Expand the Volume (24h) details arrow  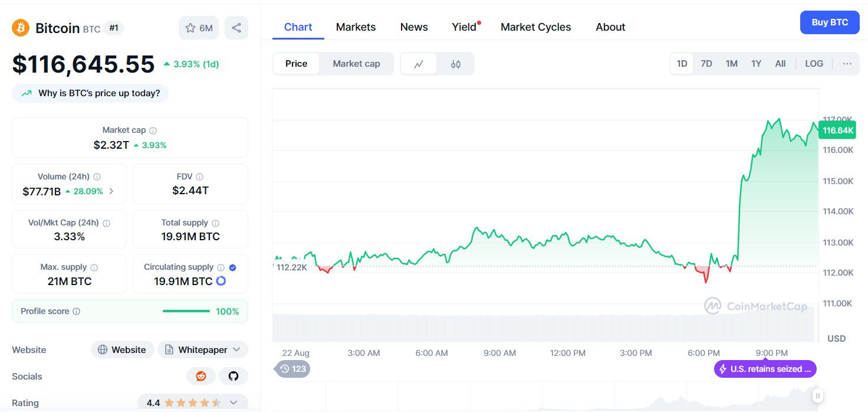tap(111, 191)
